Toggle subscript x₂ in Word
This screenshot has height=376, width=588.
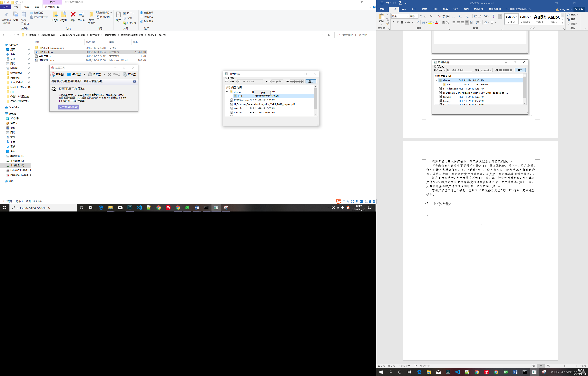(413, 22)
